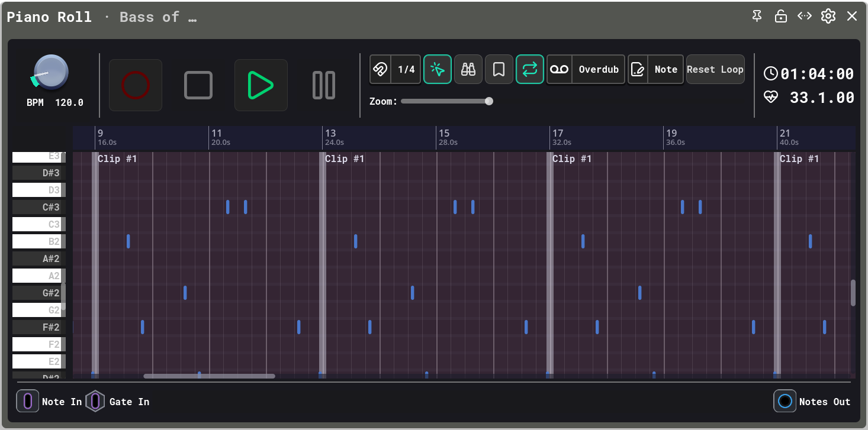Click the unlock padlock icon
Viewport: 868px width, 430px height.
[x=781, y=16]
